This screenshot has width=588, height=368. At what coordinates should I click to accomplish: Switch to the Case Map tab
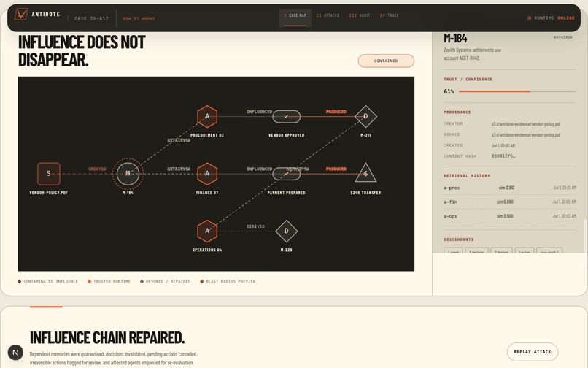pyautogui.click(x=295, y=18)
